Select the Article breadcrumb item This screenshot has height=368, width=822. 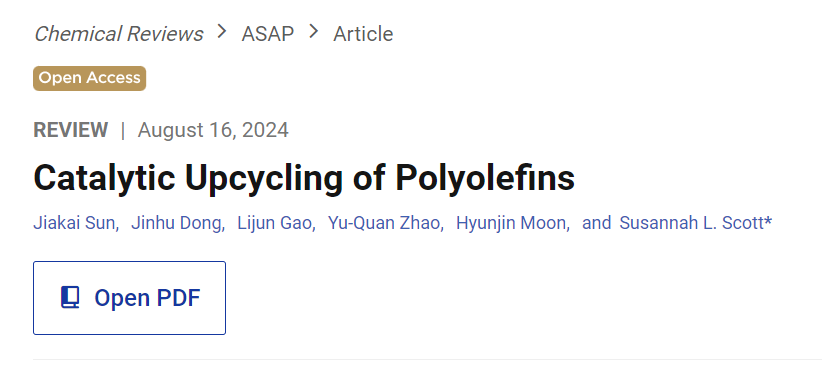coord(363,34)
